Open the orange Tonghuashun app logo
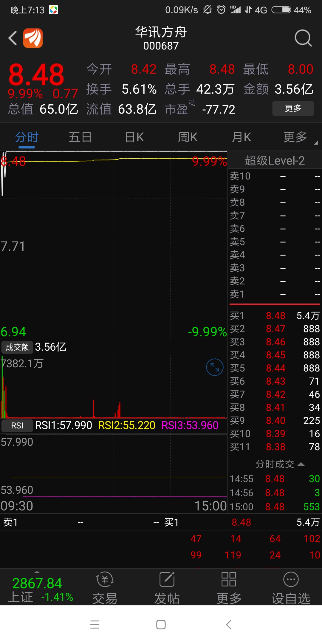 [33, 38]
